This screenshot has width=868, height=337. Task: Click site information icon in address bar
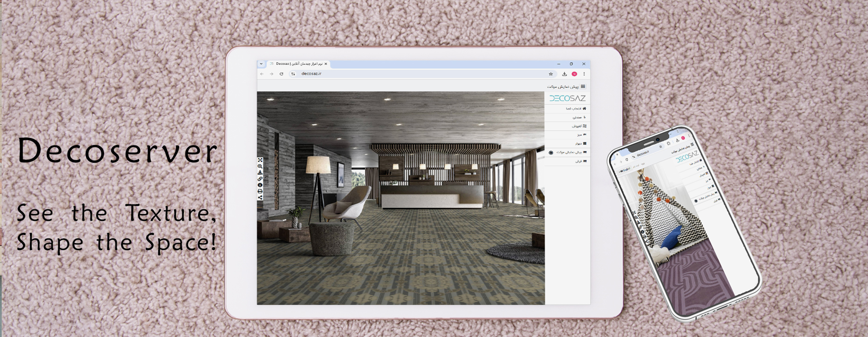point(294,74)
